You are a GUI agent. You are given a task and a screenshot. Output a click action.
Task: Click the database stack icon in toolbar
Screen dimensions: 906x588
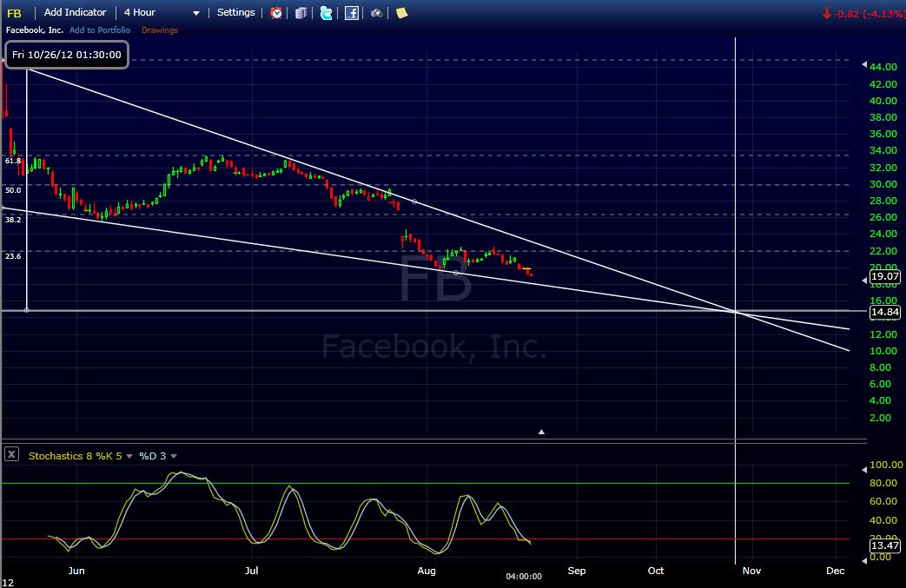[x=301, y=13]
